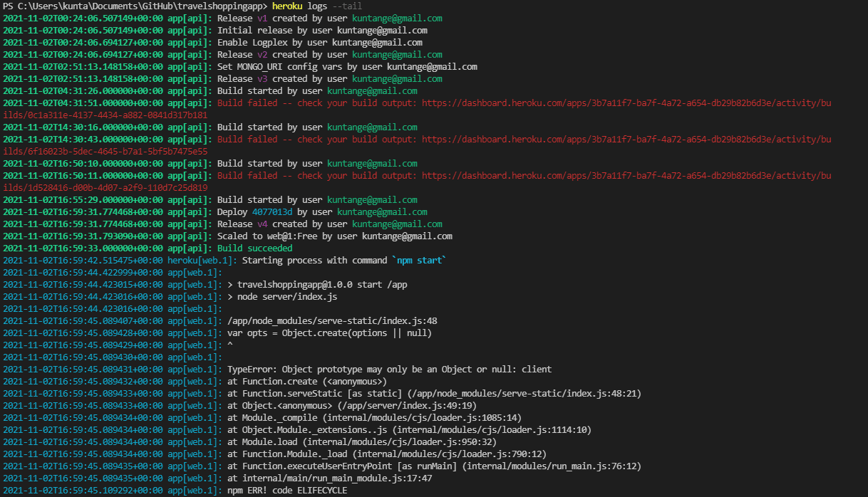This screenshot has height=497, width=868.
Task: Open the dashboard URL in the 04:31:51 build failure
Action: tap(626, 103)
